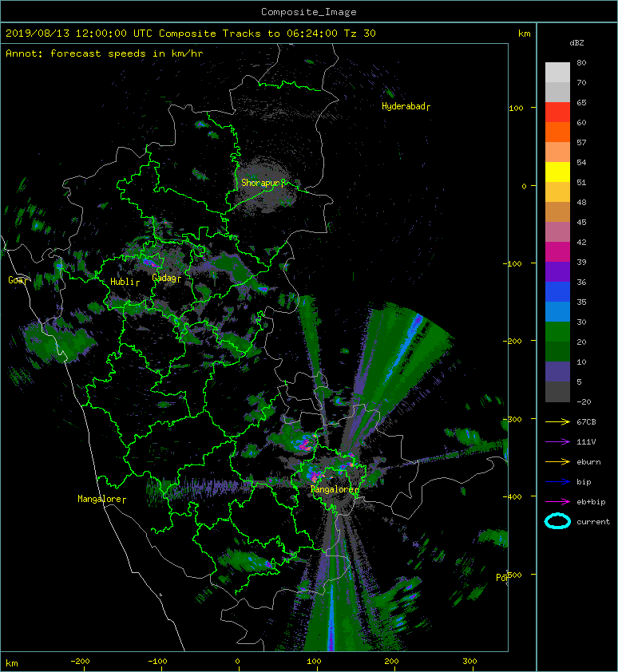
Task: Click the Gadag city label
Action: tap(164, 279)
